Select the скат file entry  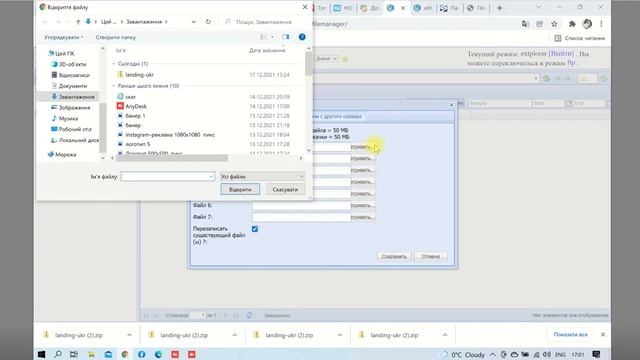pos(131,97)
